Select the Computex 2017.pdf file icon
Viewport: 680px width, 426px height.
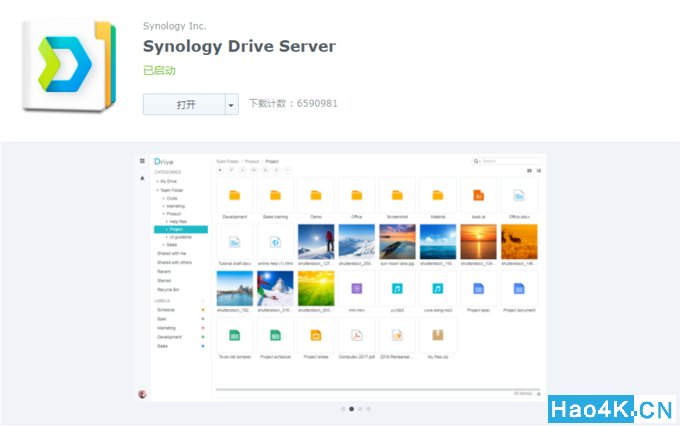(x=356, y=335)
